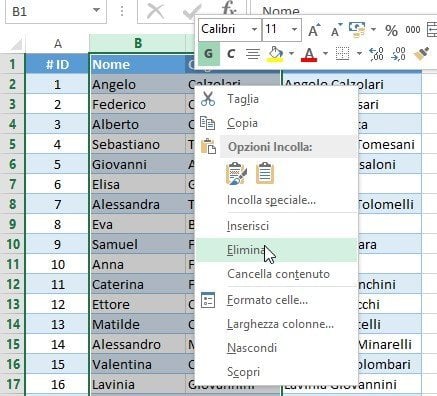Decrease font size with small A icon
437x396 pixels.
point(337,30)
